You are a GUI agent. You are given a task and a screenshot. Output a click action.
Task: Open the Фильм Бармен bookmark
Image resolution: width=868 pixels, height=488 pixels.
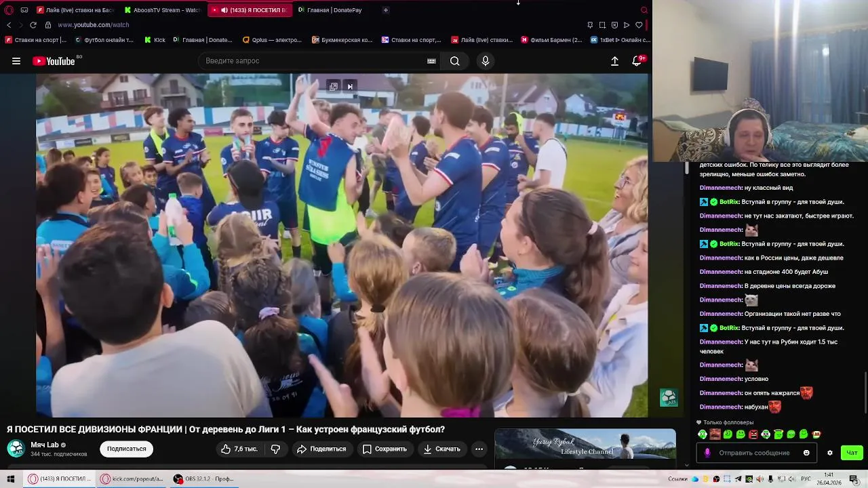tap(551, 40)
